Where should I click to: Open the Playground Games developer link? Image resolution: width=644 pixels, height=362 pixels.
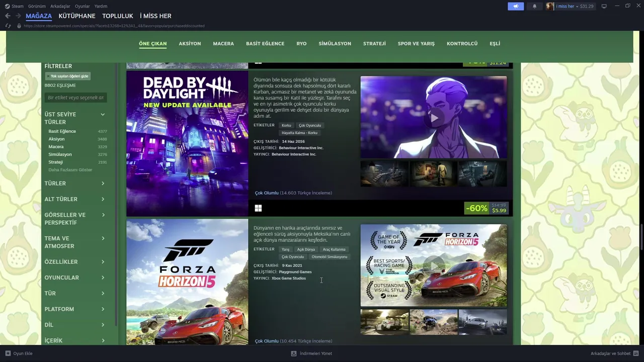(295, 272)
